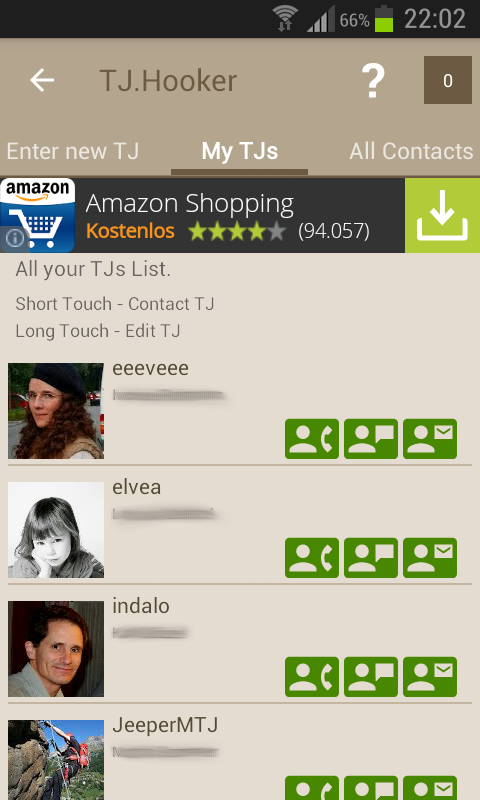The width and height of the screenshot is (480, 800).
Task: Message elvea with the speech bubble icon
Action: pyautogui.click(x=371, y=558)
